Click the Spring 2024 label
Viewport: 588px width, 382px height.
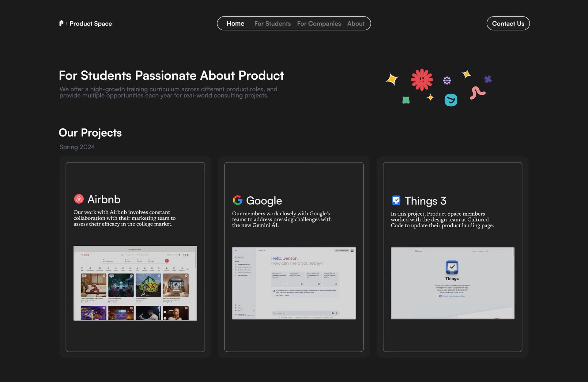point(77,147)
